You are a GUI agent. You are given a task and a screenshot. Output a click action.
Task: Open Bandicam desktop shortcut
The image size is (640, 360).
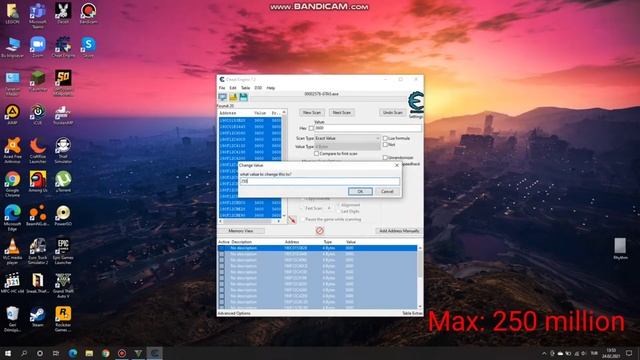88,13
